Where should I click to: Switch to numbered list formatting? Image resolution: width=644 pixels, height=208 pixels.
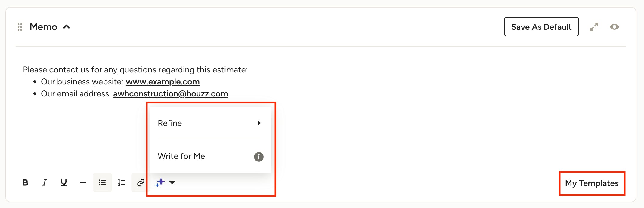tap(122, 182)
